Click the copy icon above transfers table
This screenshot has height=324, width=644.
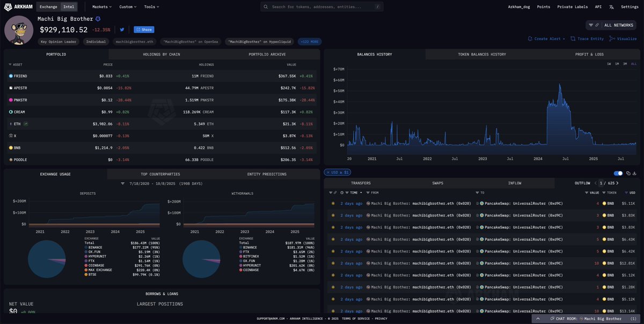coord(628,173)
